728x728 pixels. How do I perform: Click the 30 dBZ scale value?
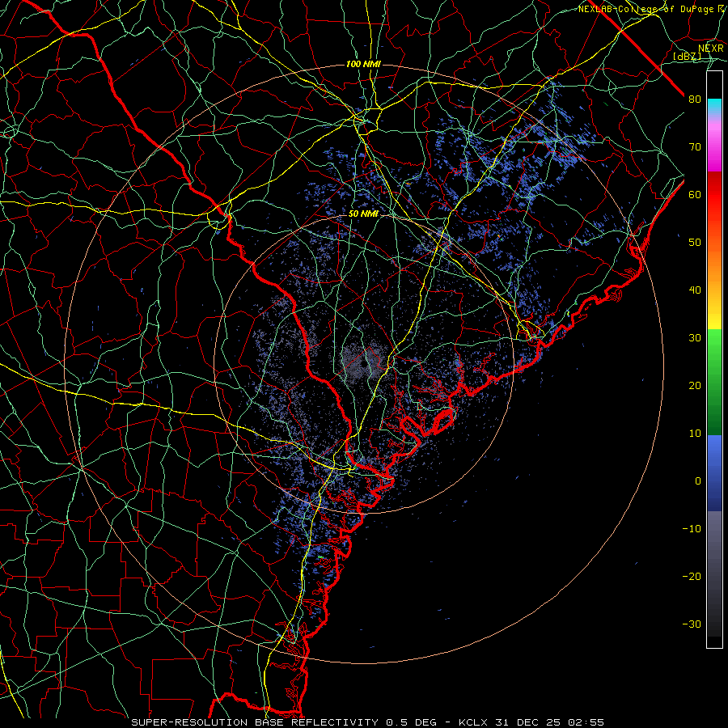point(695,337)
